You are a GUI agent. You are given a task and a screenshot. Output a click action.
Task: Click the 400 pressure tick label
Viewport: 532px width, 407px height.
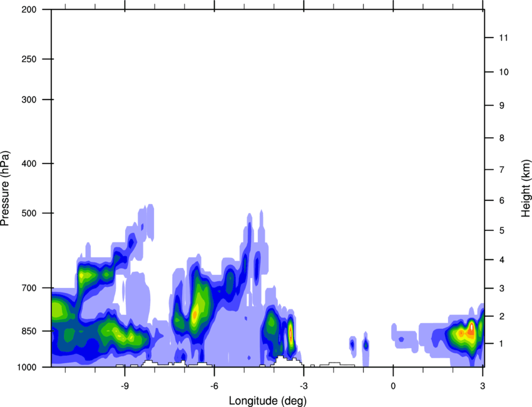(x=29, y=163)
